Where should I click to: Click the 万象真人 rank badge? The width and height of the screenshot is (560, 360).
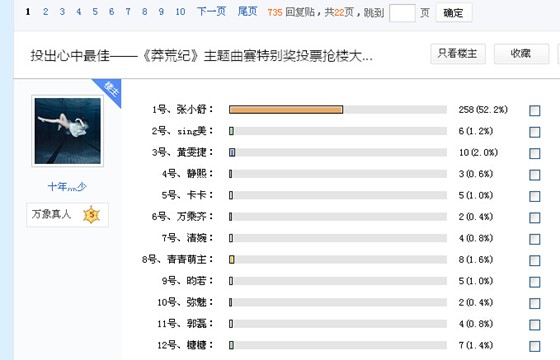(x=68, y=215)
